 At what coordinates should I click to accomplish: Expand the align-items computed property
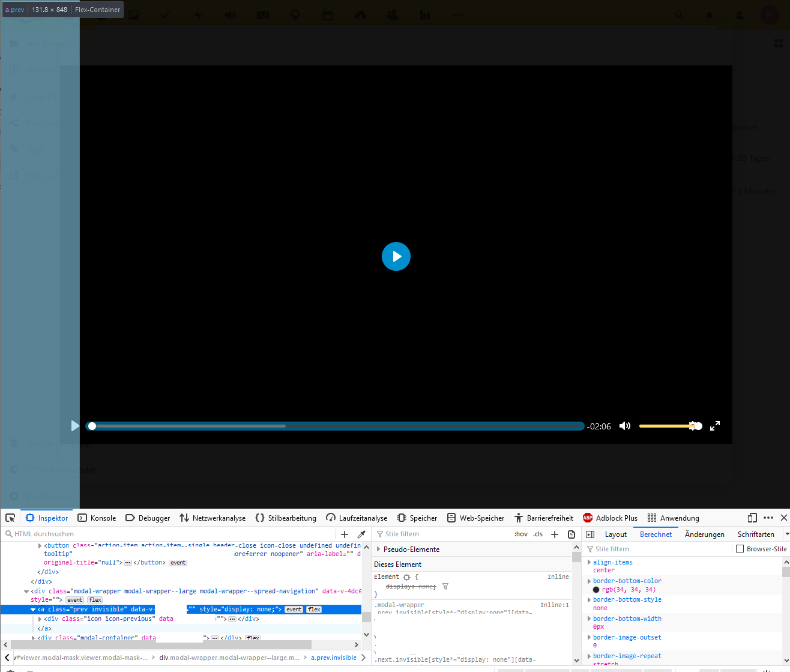589,562
